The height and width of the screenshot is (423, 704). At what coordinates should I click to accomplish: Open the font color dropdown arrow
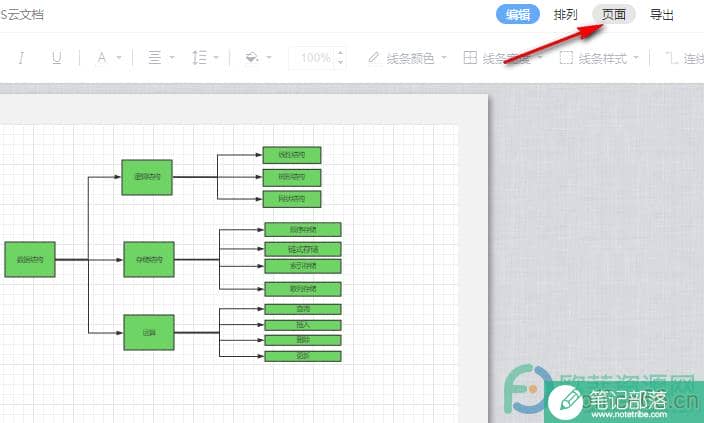pyautogui.click(x=119, y=57)
